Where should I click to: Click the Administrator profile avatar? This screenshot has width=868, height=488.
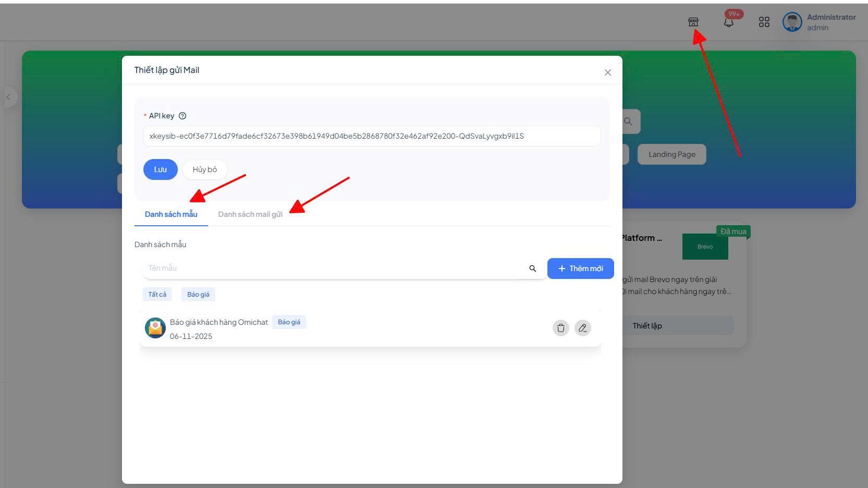(x=792, y=22)
